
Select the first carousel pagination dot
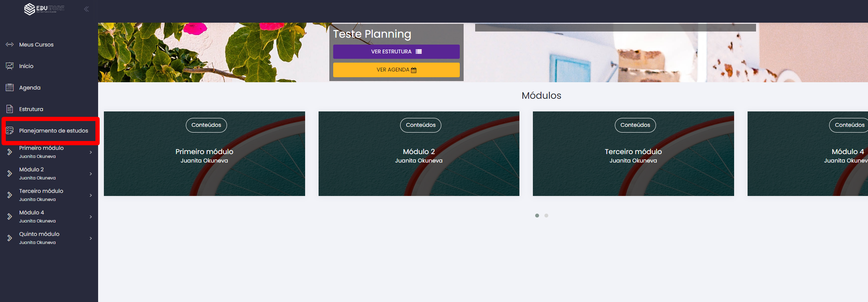click(x=537, y=216)
